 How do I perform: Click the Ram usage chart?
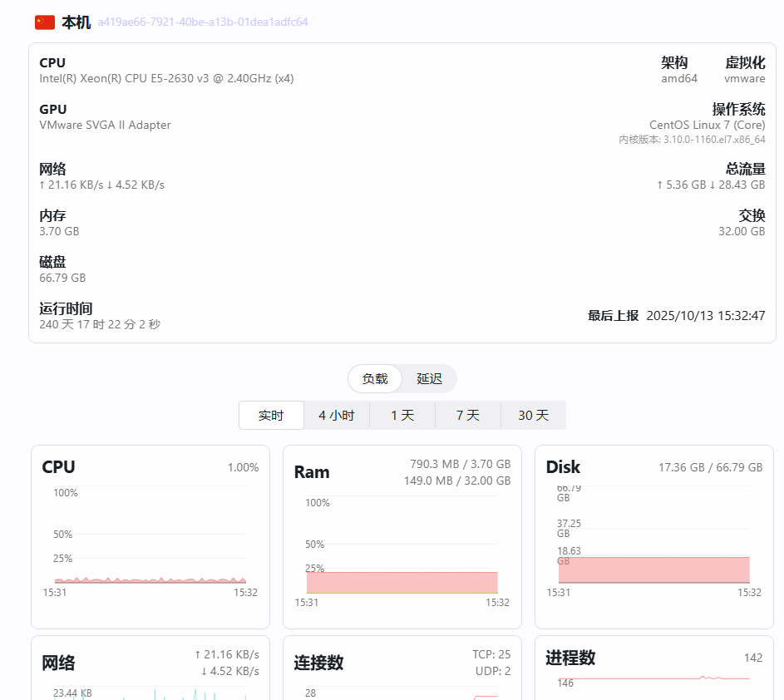pos(402,551)
